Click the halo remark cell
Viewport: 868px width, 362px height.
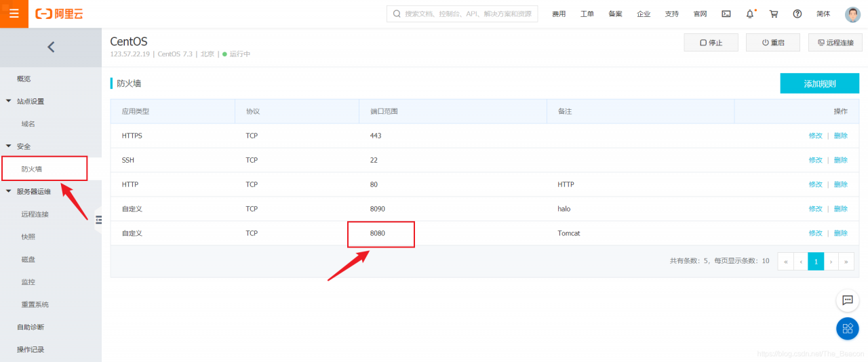point(564,209)
